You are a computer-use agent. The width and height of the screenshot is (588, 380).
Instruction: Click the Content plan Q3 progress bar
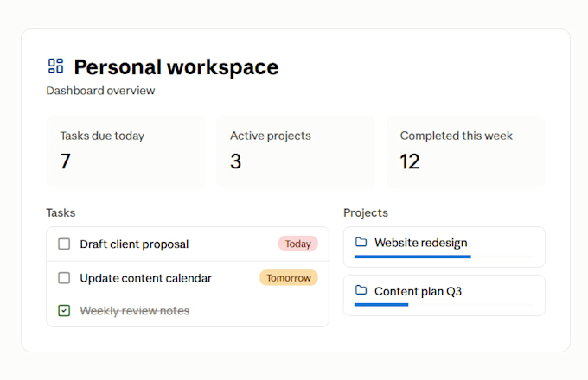click(444, 305)
